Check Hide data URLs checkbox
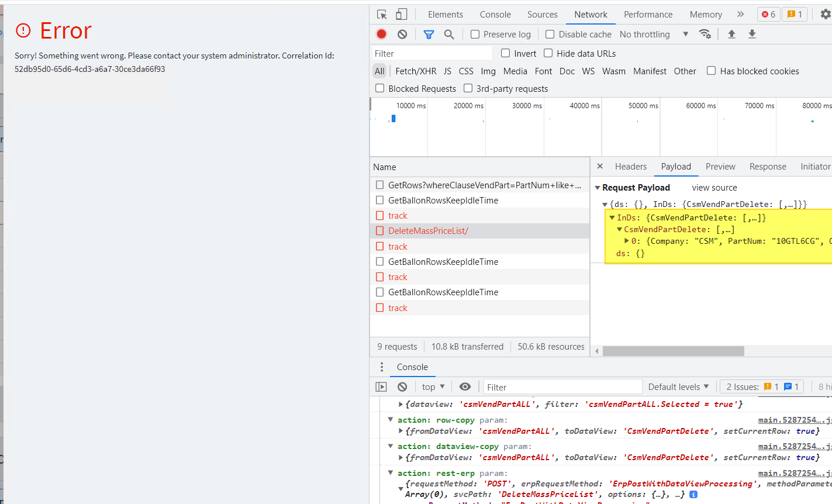Image resolution: width=832 pixels, height=504 pixels. point(548,53)
